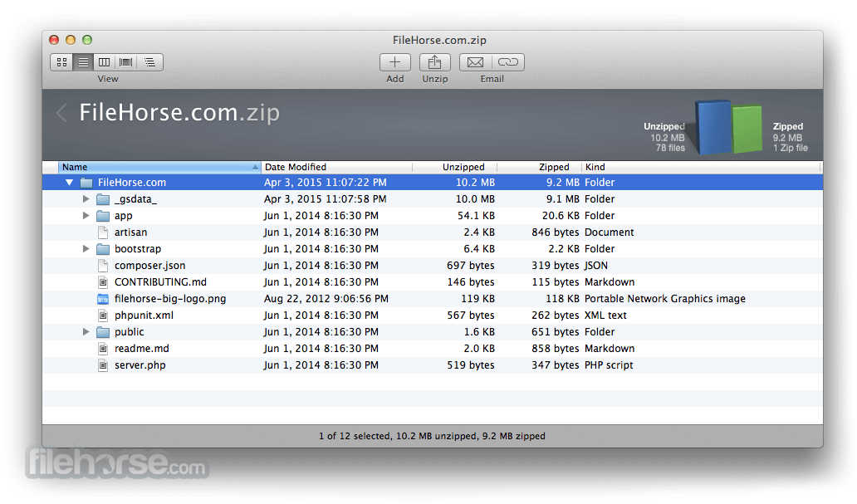Click the readme.md file icon
857x504 pixels.
point(103,349)
